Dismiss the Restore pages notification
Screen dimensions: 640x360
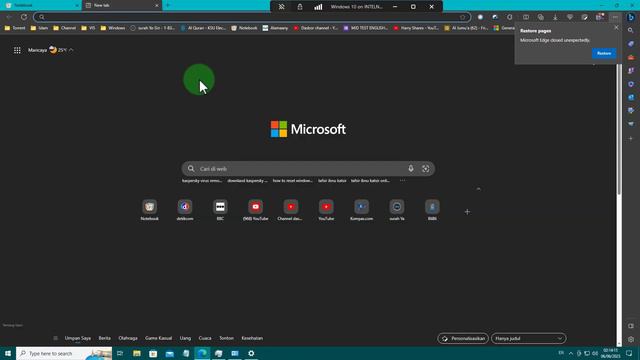[x=616, y=28]
